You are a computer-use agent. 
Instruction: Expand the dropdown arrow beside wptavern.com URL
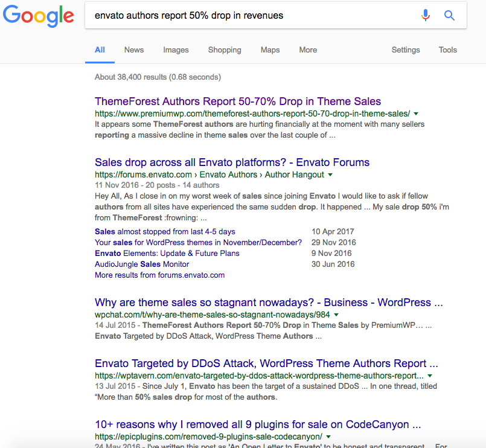[x=430, y=376]
